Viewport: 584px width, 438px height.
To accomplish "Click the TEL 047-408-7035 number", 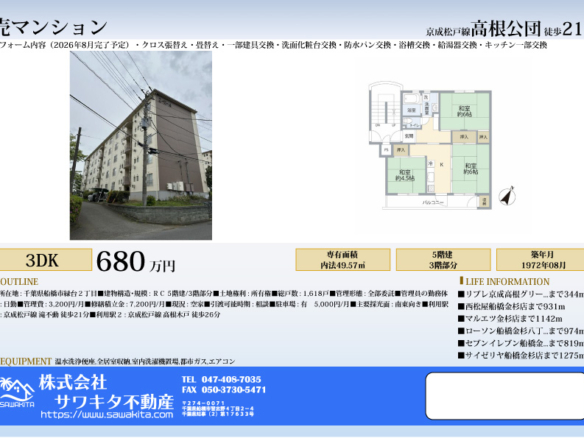I will click(222, 380).
